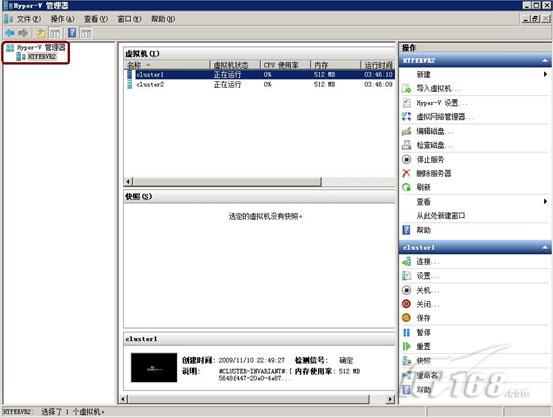This screenshot has height=418, width=553.
Task: Collapse the HYPERV82 actions section
Action: point(545,61)
